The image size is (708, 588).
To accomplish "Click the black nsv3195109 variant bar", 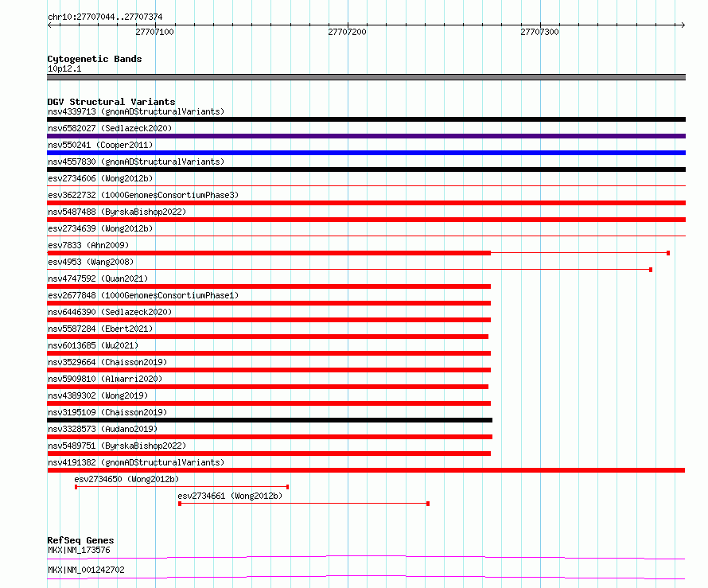I will [270, 420].
